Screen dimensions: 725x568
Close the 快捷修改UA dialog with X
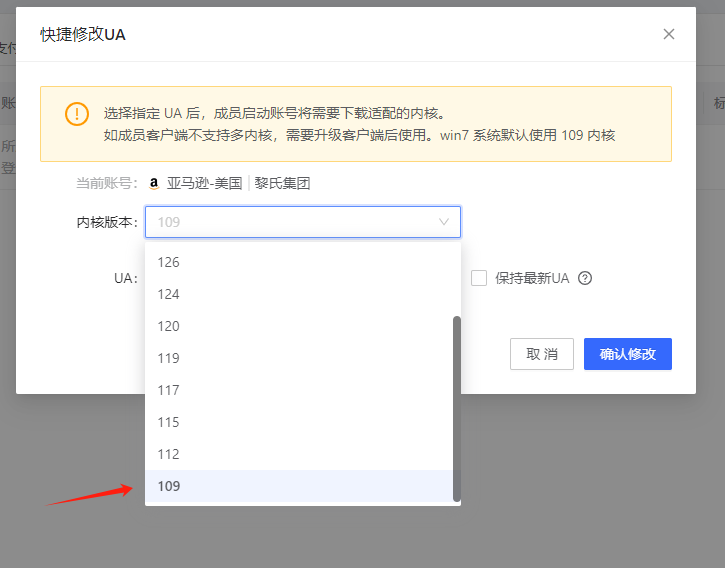tap(669, 34)
